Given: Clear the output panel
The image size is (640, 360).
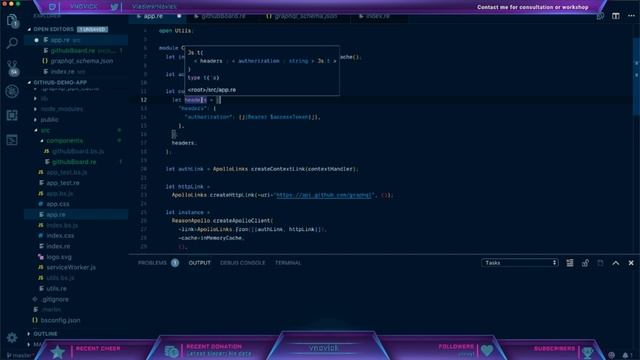Looking at the screenshot, I should pos(570,263).
